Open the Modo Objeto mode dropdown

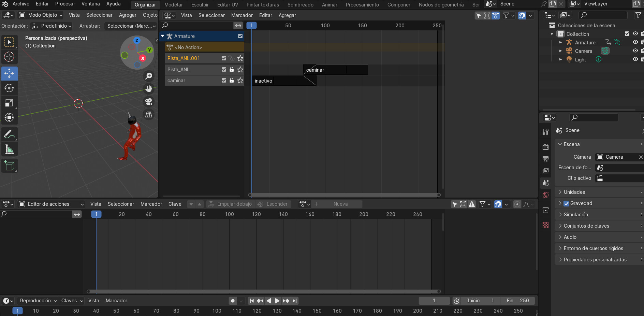(x=40, y=15)
